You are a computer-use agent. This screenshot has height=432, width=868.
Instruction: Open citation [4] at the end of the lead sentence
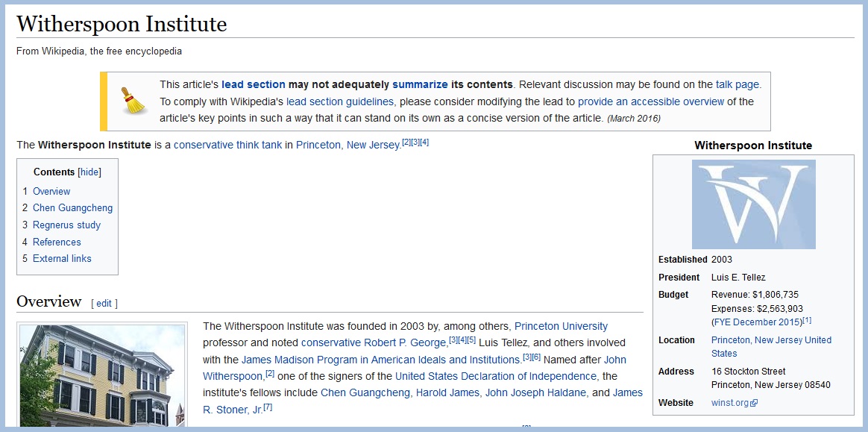424,143
